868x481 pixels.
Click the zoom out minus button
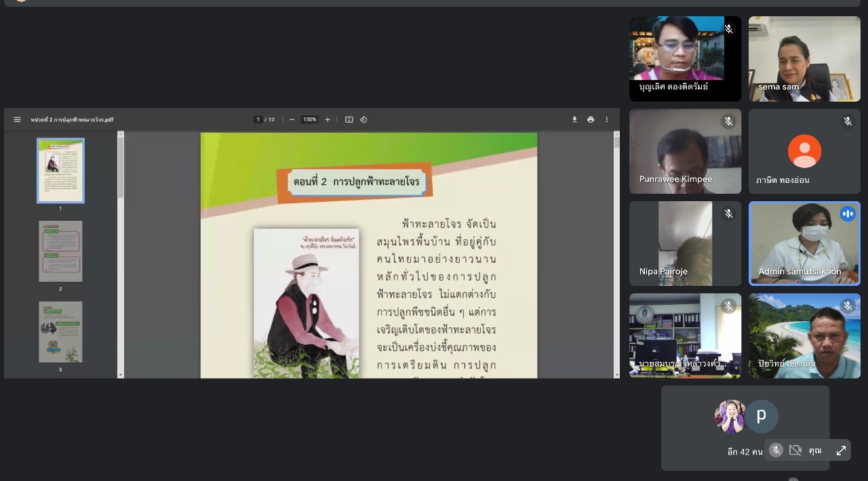292,120
